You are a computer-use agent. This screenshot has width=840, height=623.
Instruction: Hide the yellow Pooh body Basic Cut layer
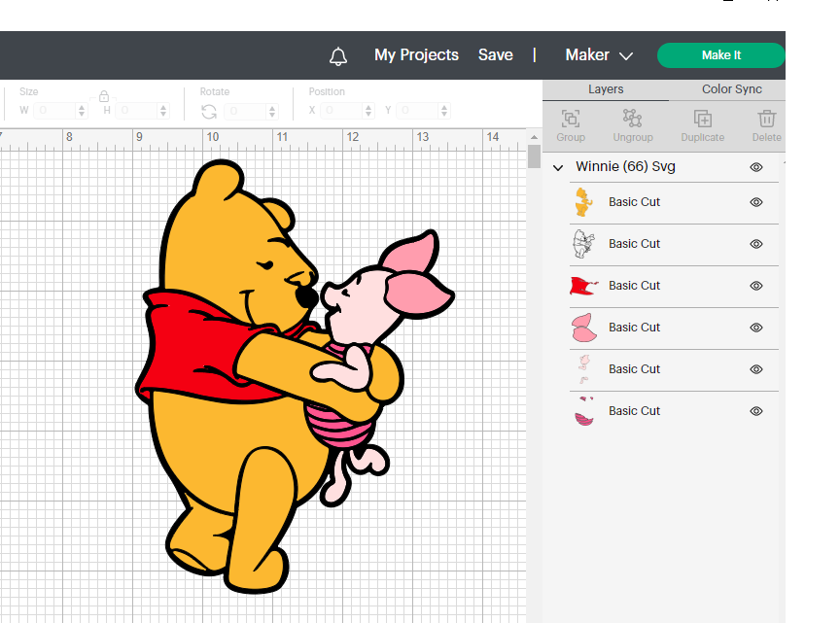coord(755,202)
